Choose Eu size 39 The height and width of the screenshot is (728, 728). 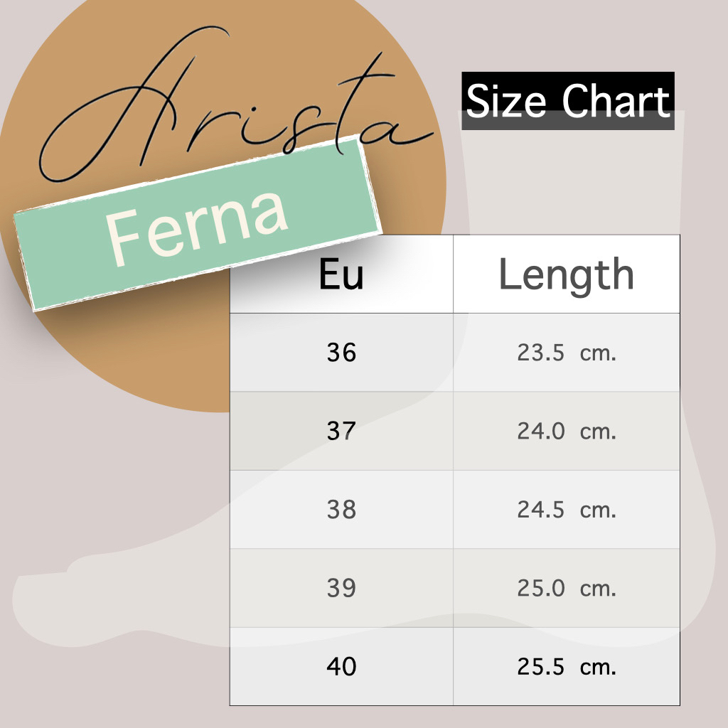341,589
